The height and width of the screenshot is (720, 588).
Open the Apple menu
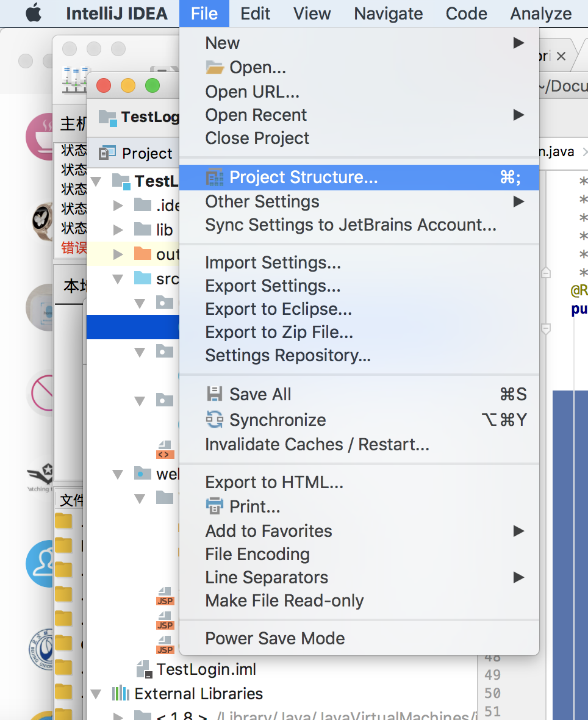click(x=33, y=14)
